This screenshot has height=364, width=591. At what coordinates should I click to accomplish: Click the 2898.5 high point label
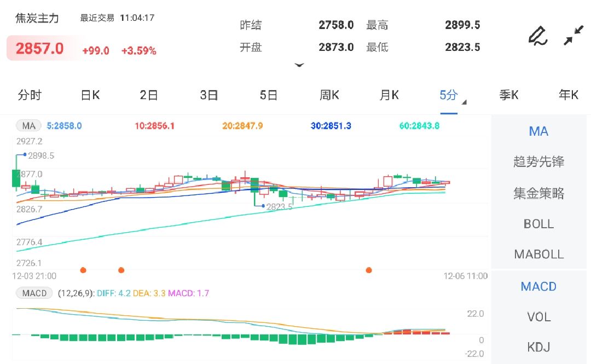click(41, 155)
